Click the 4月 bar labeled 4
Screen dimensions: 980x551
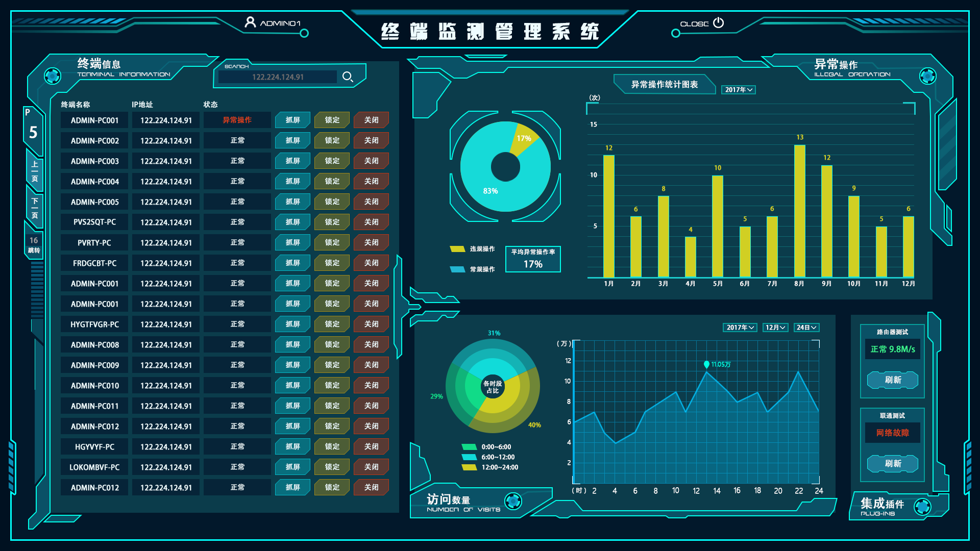(x=691, y=257)
